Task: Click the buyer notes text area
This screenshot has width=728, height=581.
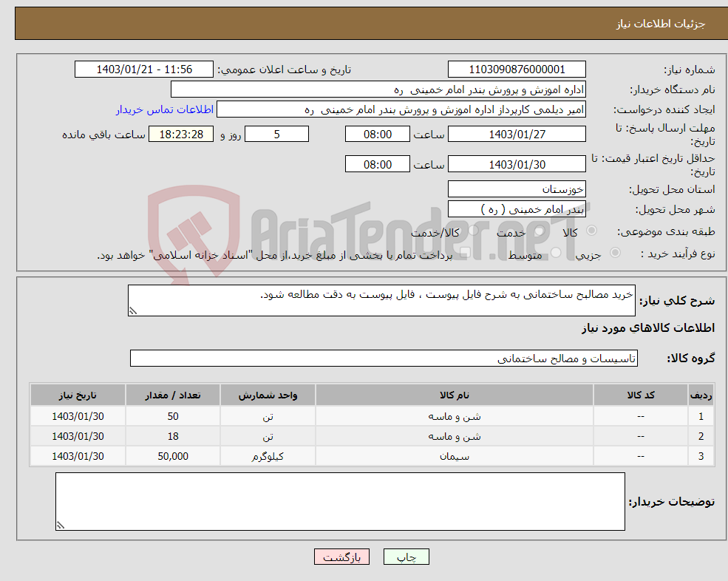Action: click(340, 502)
